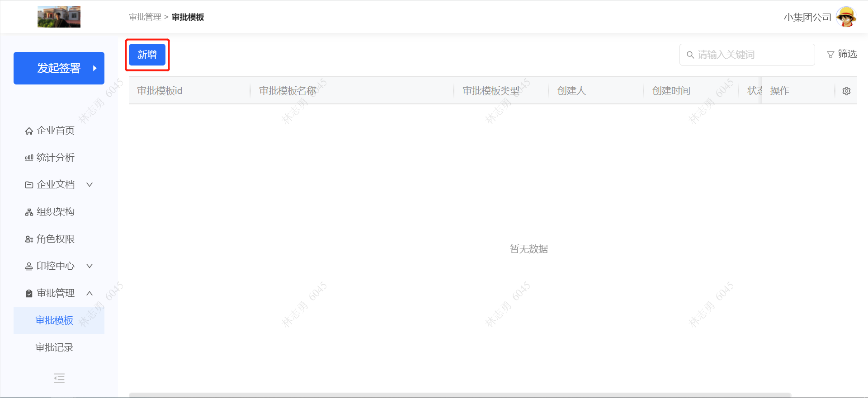This screenshot has height=398, width=868.
Task: Click the 印控中心 stamp icon
Action: coord(29,266)
